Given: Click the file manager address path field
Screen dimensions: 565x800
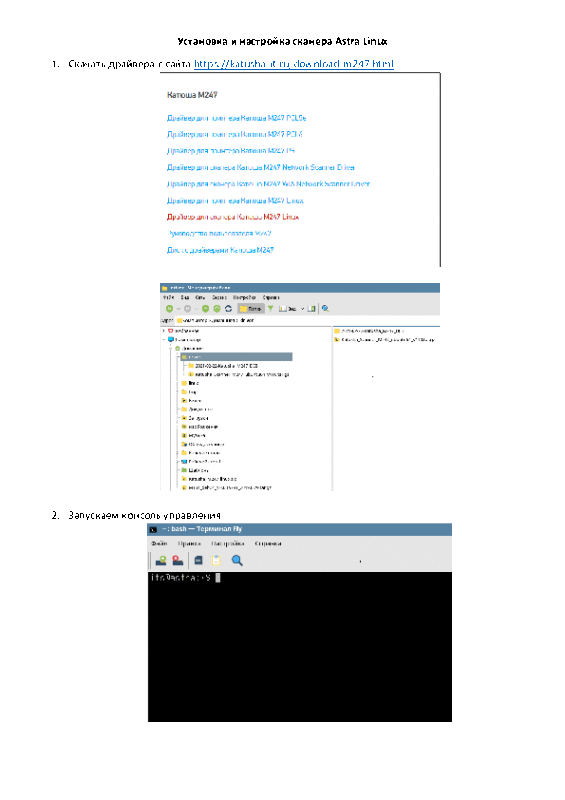Looking at the screenshot, I should [x=306, y=320].
